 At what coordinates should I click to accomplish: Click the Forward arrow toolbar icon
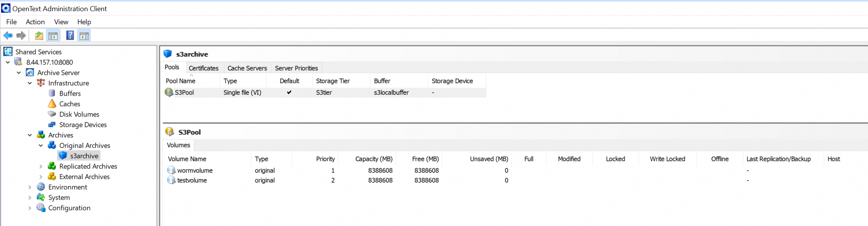tap(21, 36)
